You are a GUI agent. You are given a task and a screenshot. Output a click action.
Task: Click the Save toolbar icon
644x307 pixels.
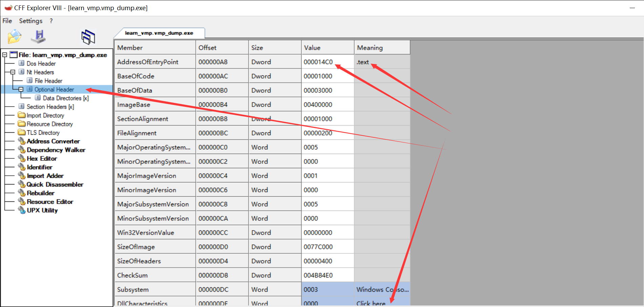[x=39, y=37]
